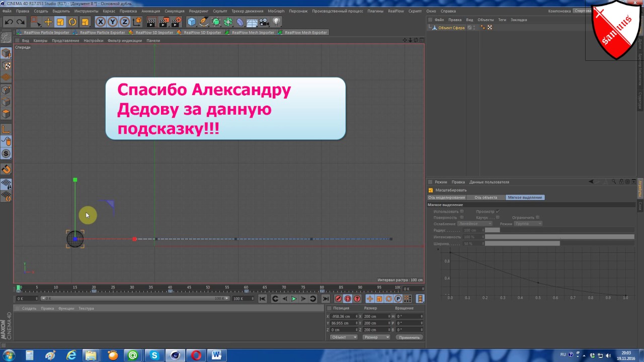The image size is (644, 362).
Task: Enable the Каучук checkbox
Action: coord(498,217)
